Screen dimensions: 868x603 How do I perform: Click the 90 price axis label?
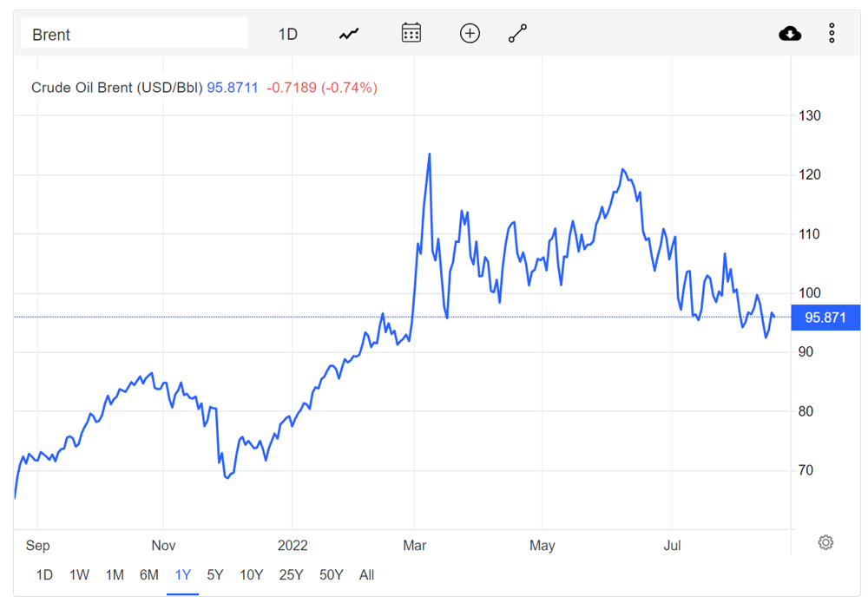[x=806, y=352]
